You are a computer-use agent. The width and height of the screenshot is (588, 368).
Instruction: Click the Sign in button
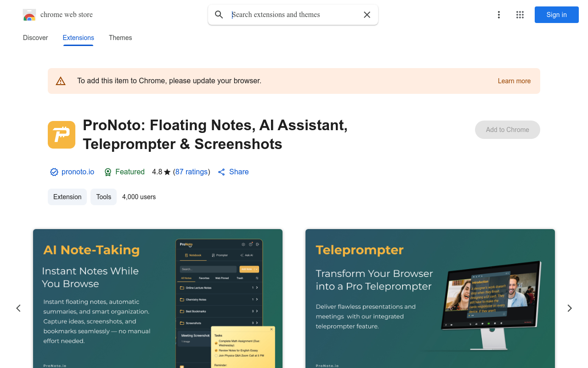[x=557, y=15]
